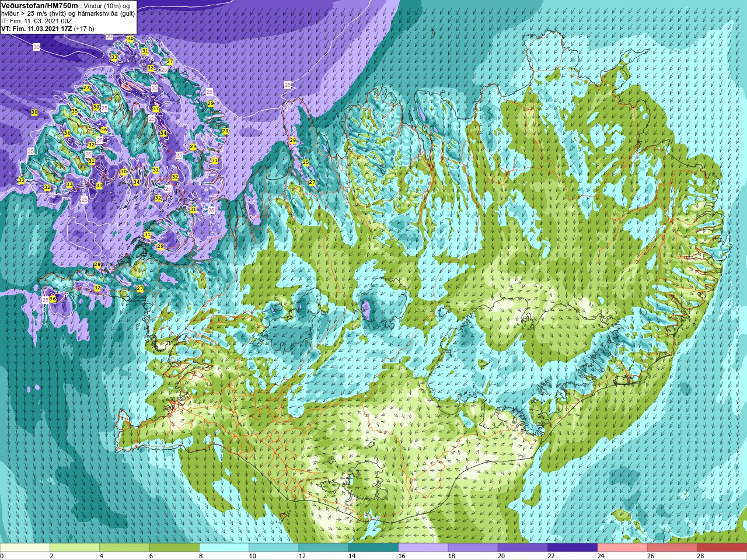The image size is (747, 560).
Task: Click the 0–2 m/s pale yellow legend swatch
Action: click(x=25, y=548)
